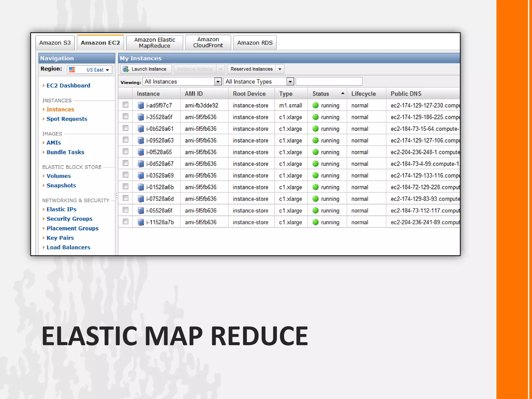The width and height of the screenshot is (532, 399).
Task: Check the box for instance i-ad5f97c7
Action: (x=125, y=105)
